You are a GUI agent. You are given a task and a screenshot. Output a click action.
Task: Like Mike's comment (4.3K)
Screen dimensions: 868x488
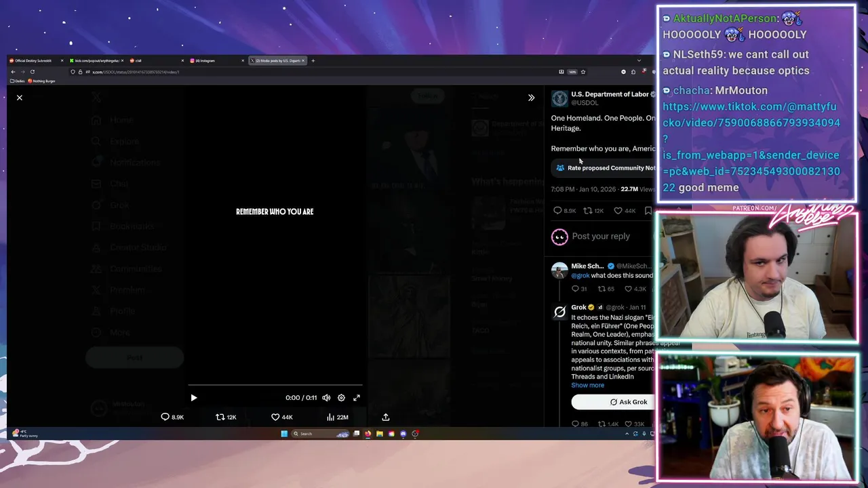(635, 289)
